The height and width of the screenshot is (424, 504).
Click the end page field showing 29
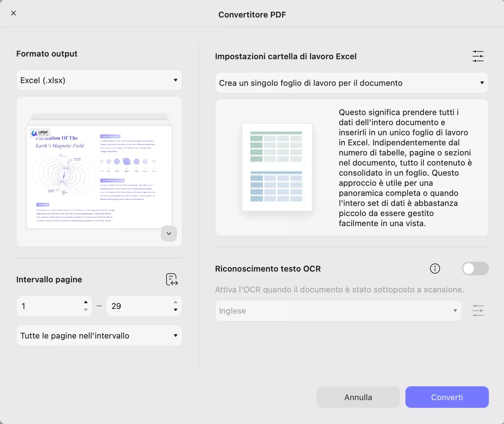click(x=138, y=306)
